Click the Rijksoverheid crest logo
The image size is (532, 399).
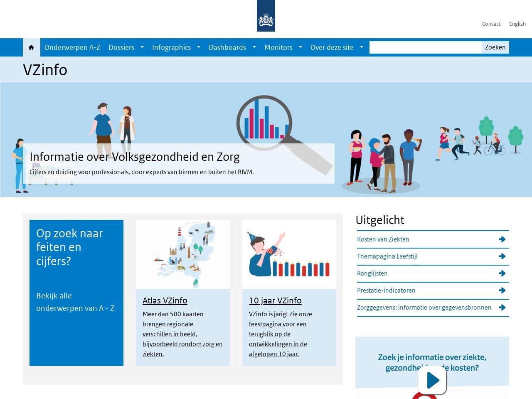pos(266,16)
